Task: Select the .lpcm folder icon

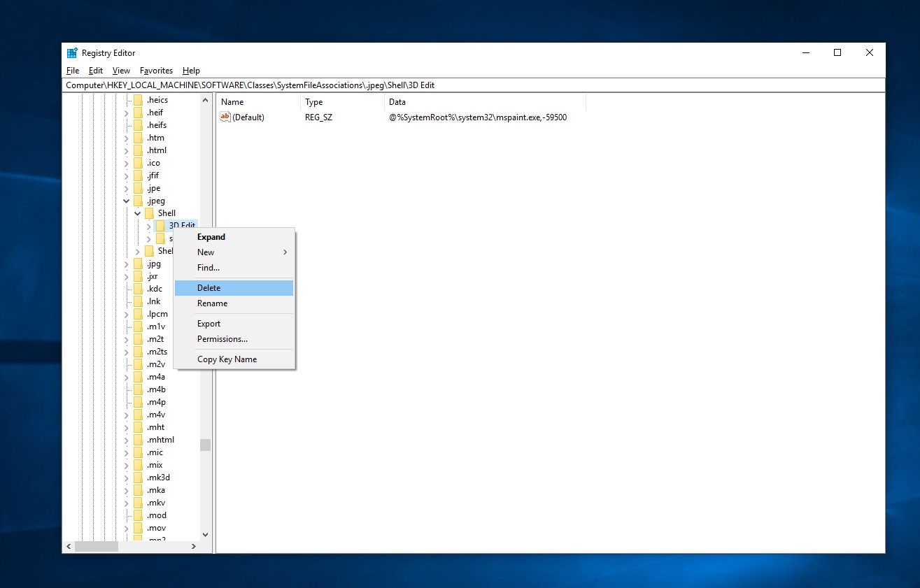Action: pyautogui.click(x=138, y=314)
